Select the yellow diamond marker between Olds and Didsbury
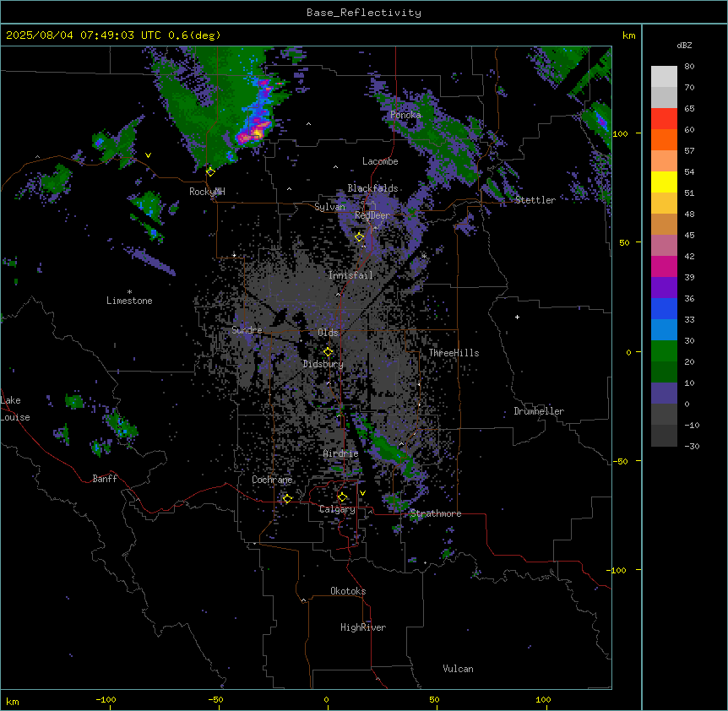The image size is (728, 711). (328, 352)
